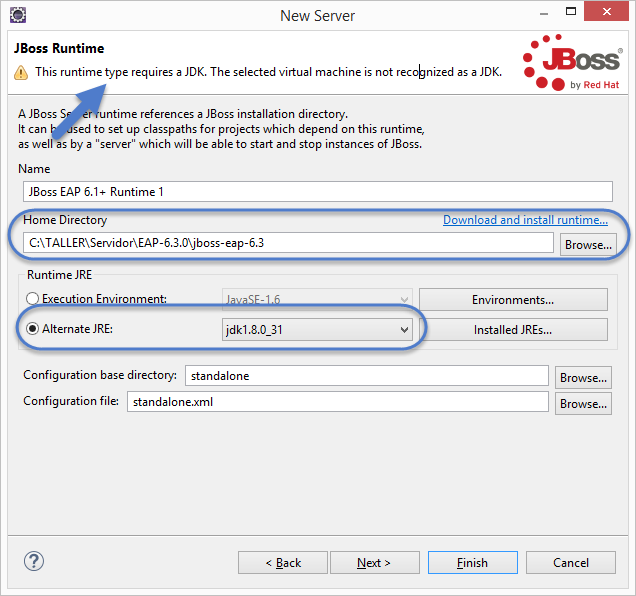Go to the previous page with Back
Screen dimensions: 636x596
tap(283, 563)
